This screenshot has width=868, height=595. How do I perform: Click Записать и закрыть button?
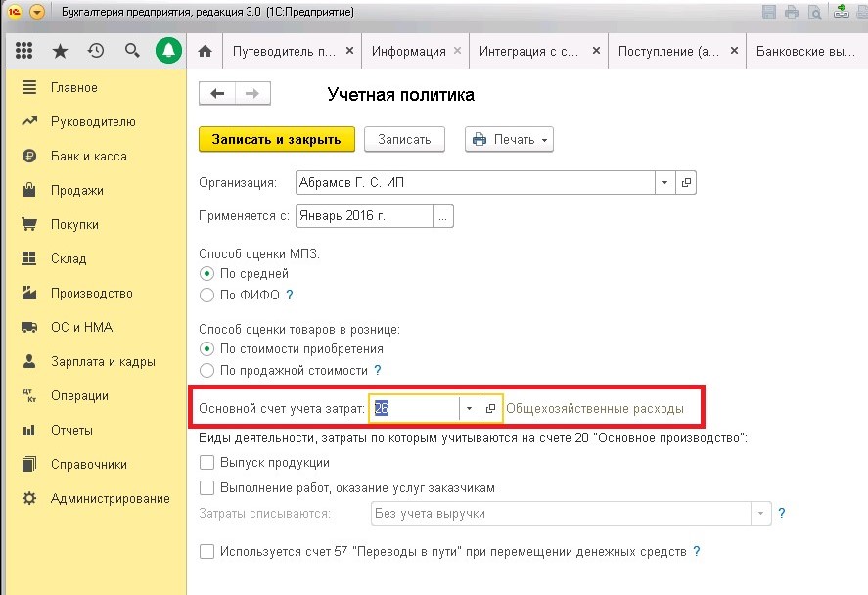(276, 140)
